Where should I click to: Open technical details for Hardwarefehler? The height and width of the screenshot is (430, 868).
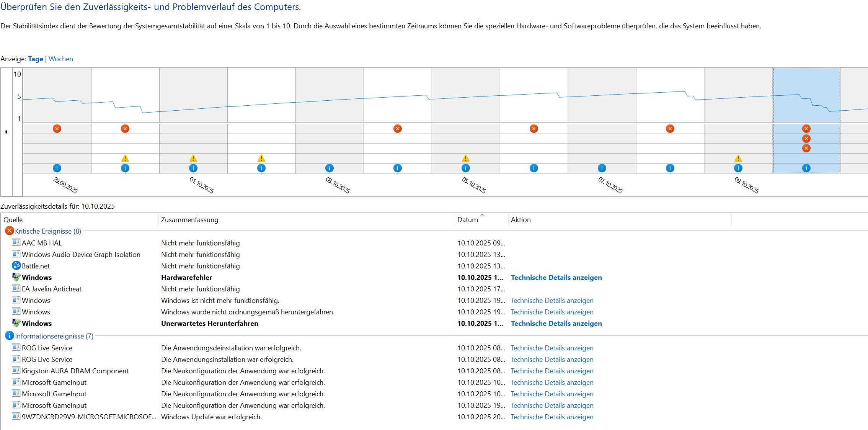556,278
